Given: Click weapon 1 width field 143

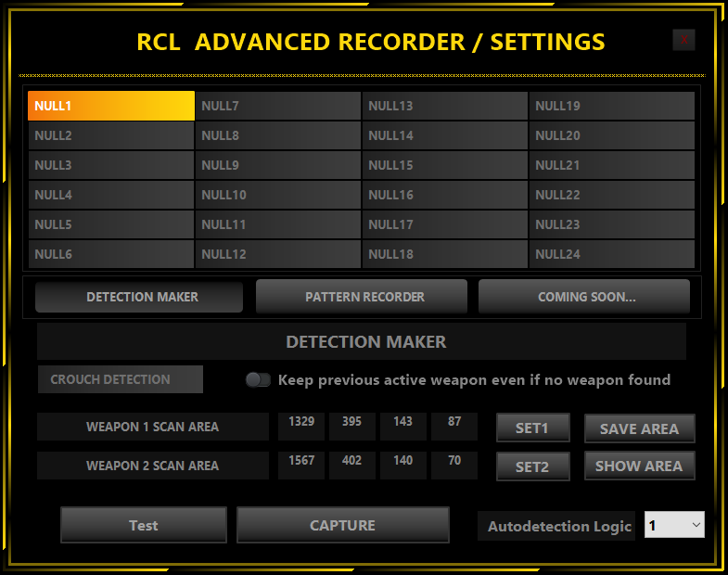Looking at the screenshot, I should pyautogui.click(x=403, y=426).
